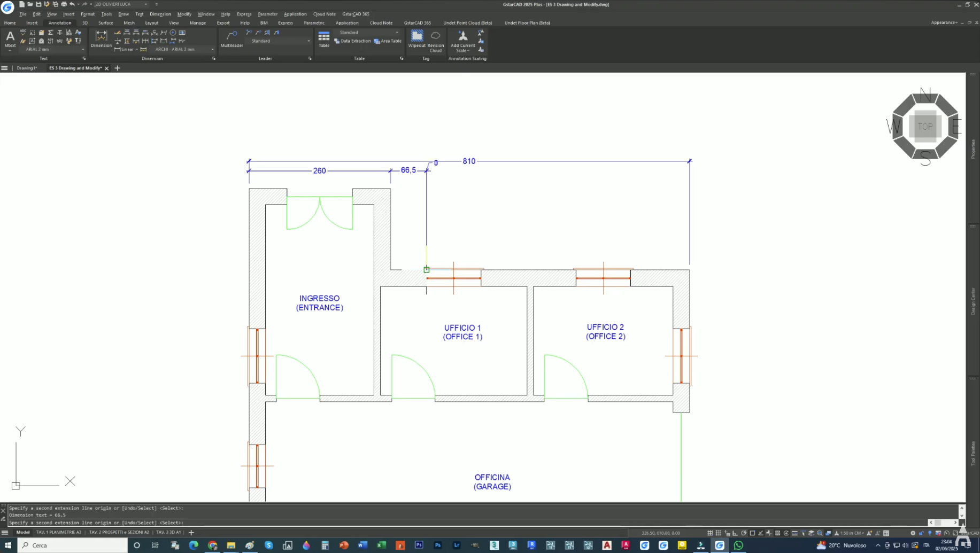Click the TOP face of view cube

tap(925, 127)
